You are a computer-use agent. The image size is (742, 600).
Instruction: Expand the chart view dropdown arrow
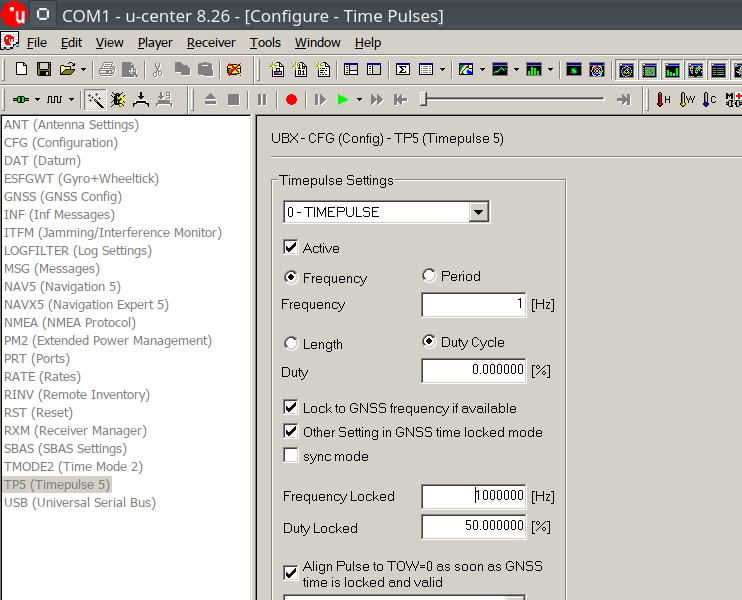516,70
